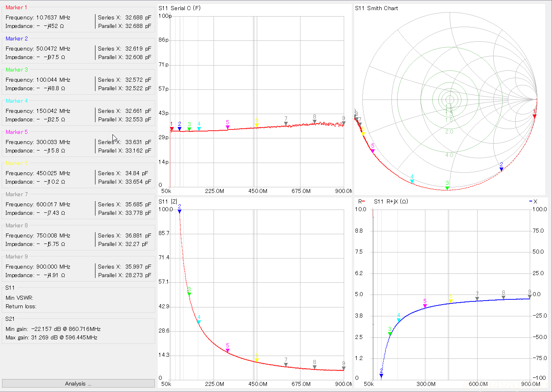Screen dimensions: 552x392
Task: Select magenta marker 5 on R+jX chart
Action: tap(425, 306)
